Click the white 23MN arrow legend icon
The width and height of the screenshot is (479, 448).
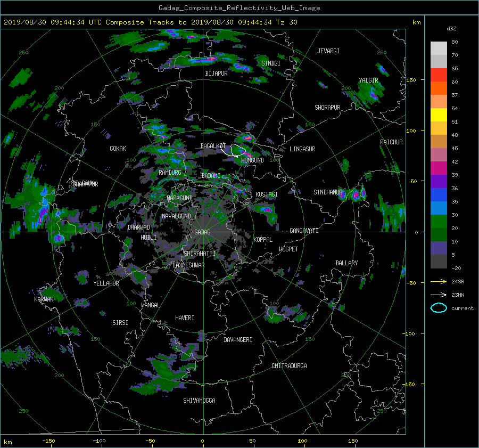(x=439, y=295)
